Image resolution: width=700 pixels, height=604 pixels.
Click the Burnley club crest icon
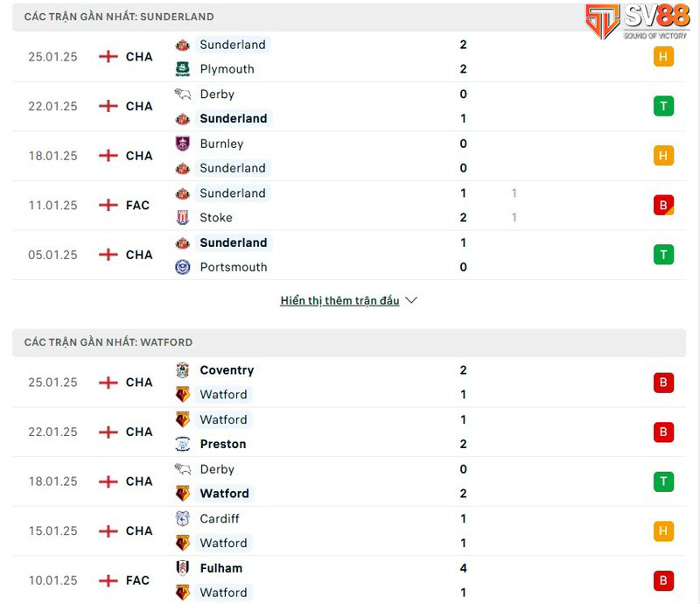point(183,144)
